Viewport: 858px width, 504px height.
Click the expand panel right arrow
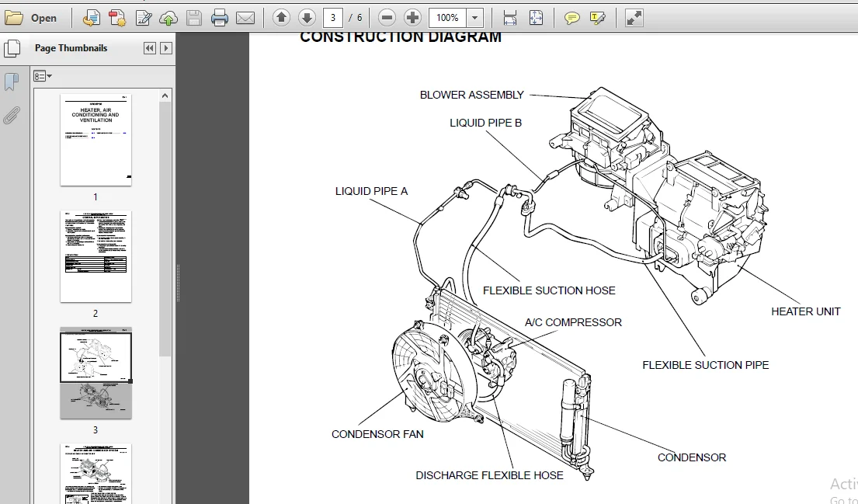(166, 48)
